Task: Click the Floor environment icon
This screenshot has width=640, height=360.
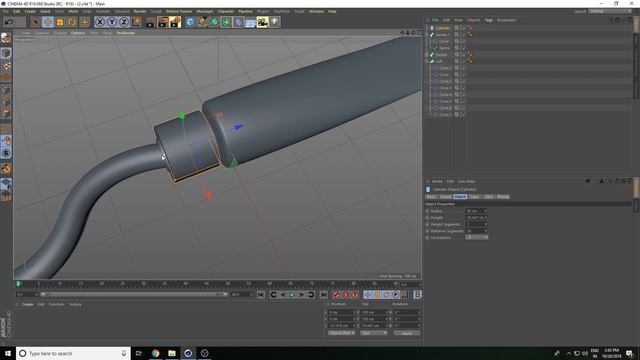Action: pyautogui.click(x=250, y=22)
